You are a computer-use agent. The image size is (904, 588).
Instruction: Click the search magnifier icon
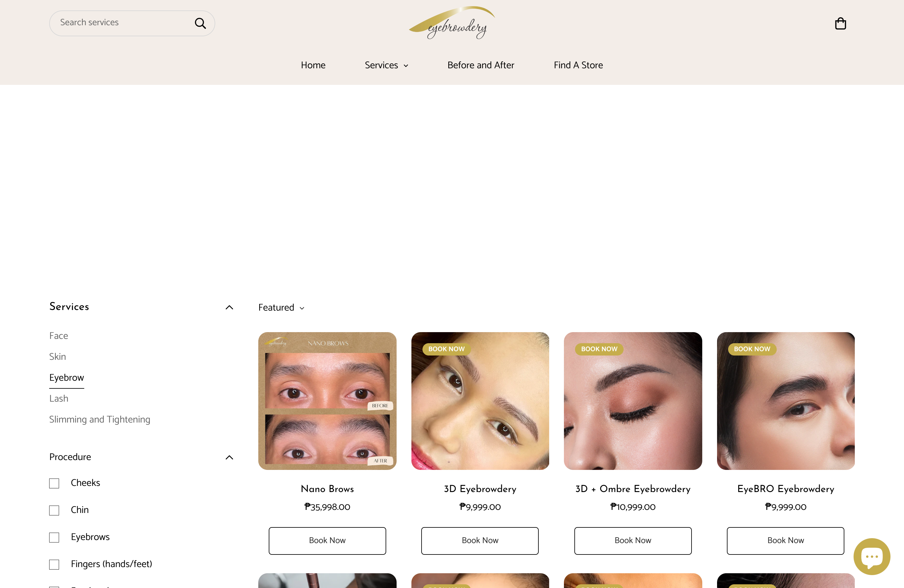(x=200, y=23)
